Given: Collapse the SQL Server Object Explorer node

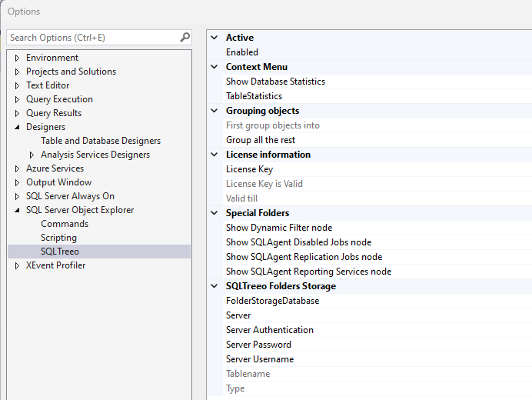Looking at the screenshot, I should pyautogui.click(x=18, y=210).
